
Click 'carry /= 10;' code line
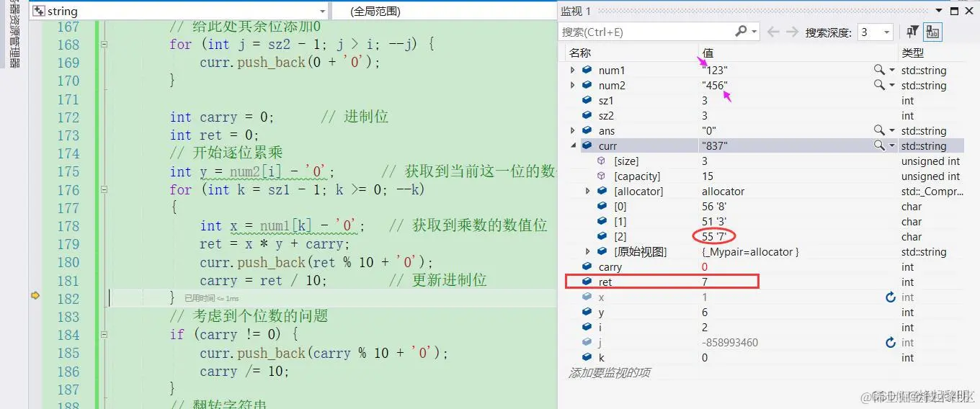244,372
